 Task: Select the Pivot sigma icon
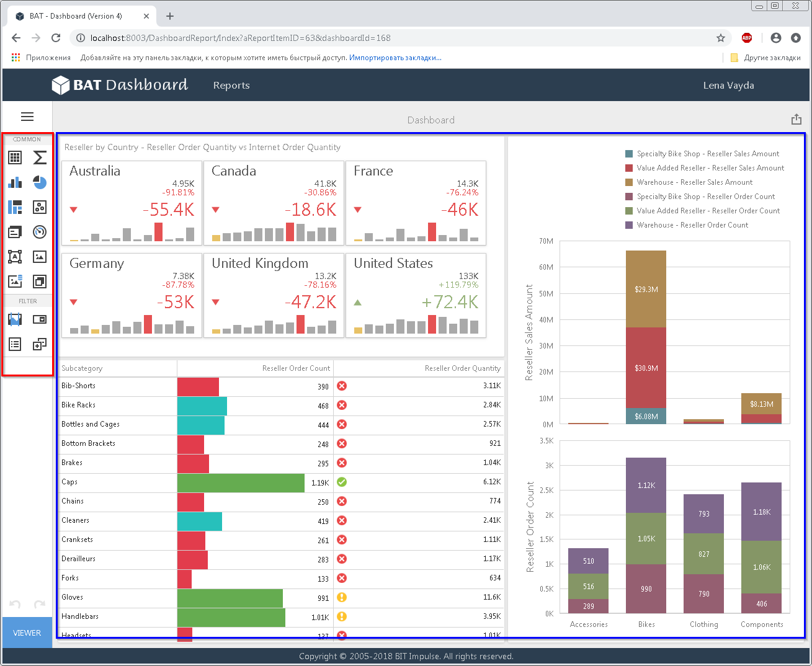(x=40, y=158)
